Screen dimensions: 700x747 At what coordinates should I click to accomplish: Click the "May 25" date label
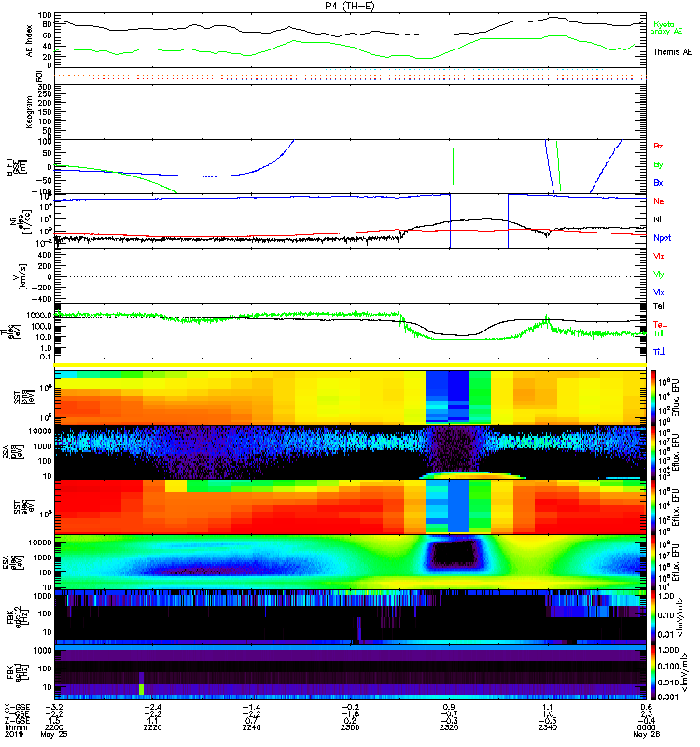(54, 735)
